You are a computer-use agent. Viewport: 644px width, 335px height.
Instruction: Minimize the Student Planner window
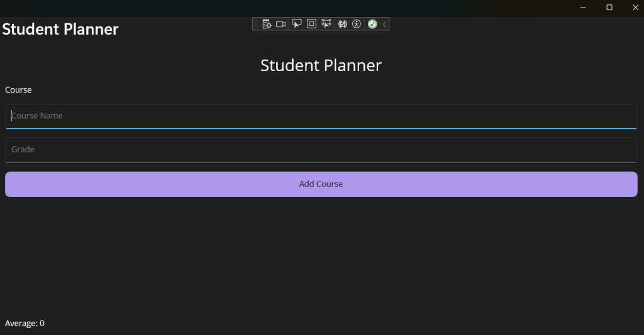point(583,8)
